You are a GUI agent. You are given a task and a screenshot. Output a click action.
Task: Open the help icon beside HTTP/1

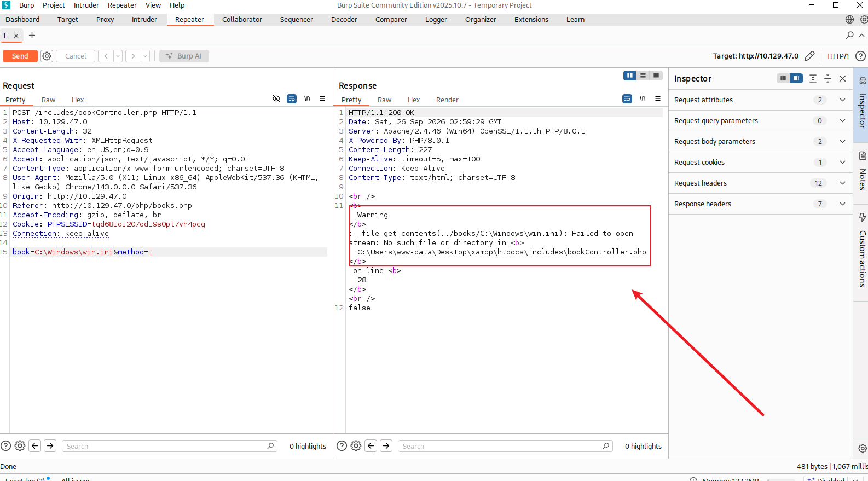pyautogui.click(x=860, y=56)
